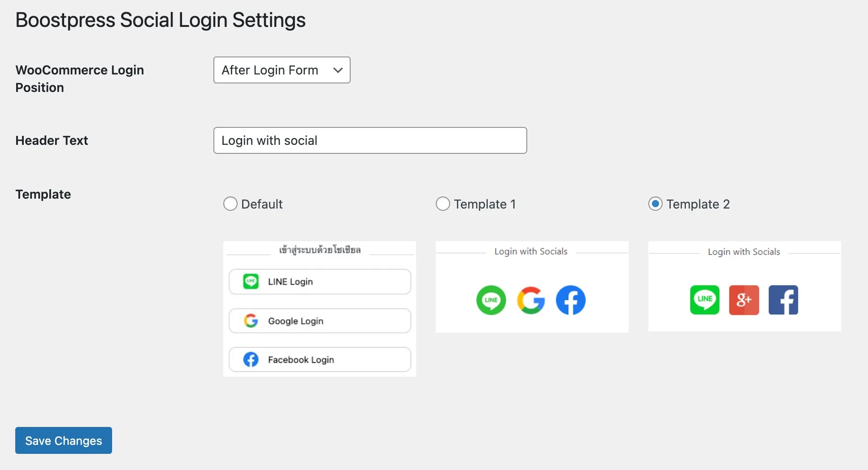Image resolution: width=868 pixels, height=470 pixels.
Task: Open the WooCommerce Login Position dropdown
Action: click(x=282, y=70)
